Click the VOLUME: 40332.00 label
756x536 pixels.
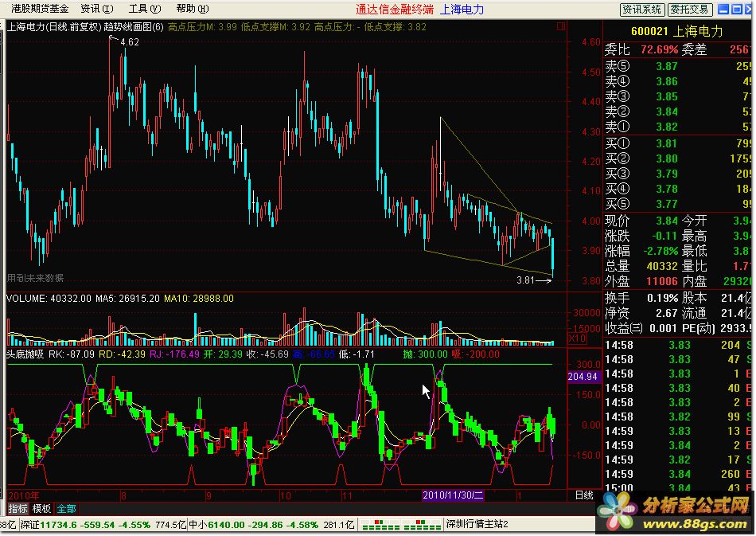click(x=49, y=299)
